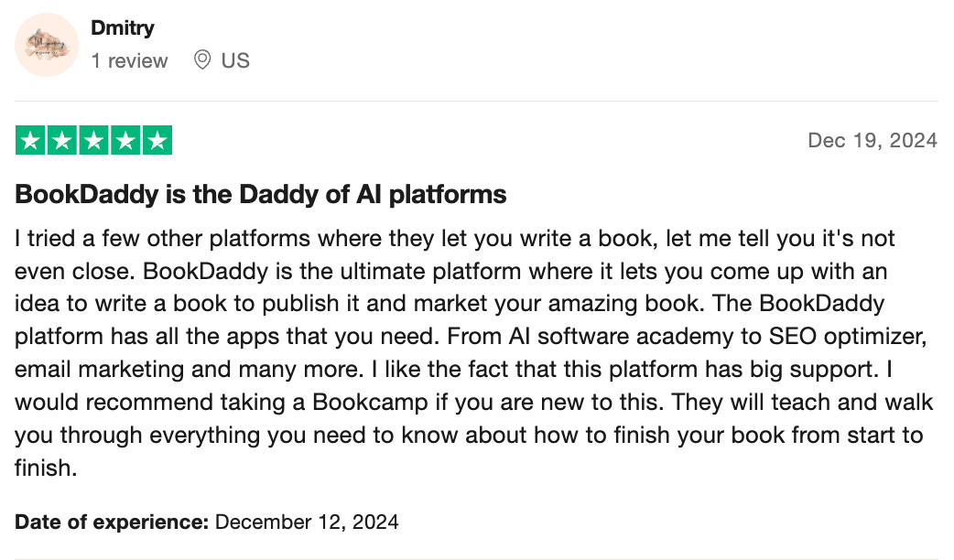Screen dimensions: 954x560
Task: Click the third green rating star
Action: (x=94, y=140)
